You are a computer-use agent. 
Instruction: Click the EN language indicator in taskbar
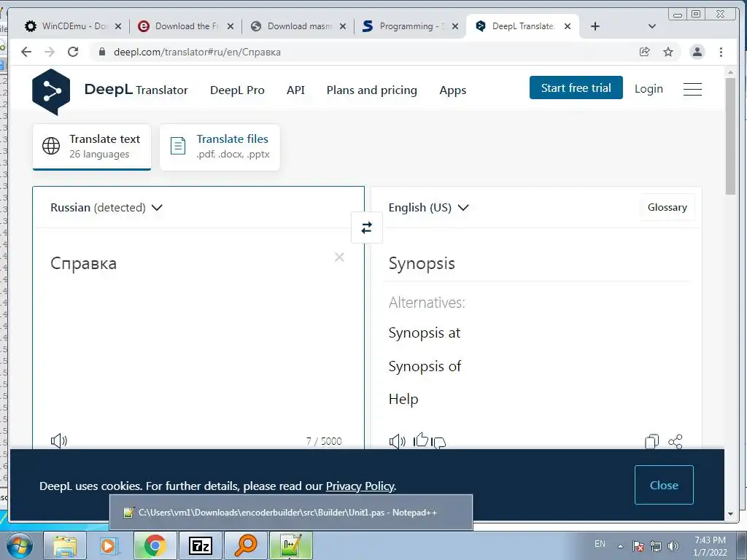click(600, 544)
